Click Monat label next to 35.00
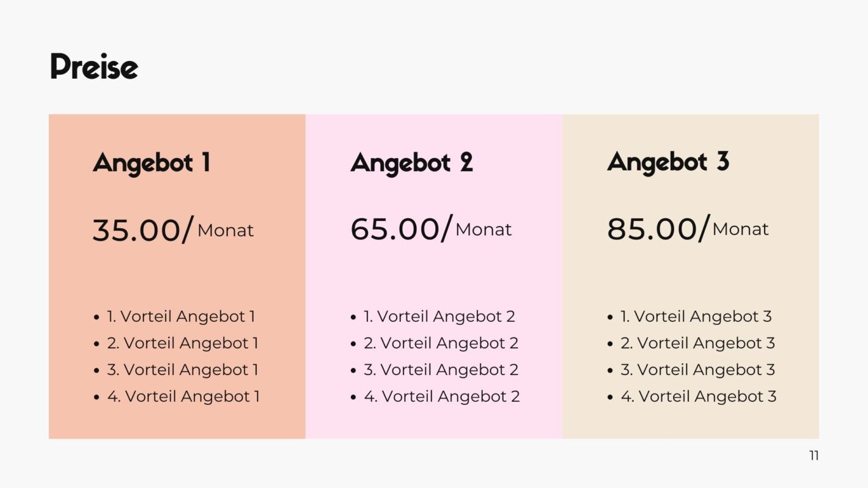Image resolution: width=868 pixels, height=488 pixels. (226, 230)
